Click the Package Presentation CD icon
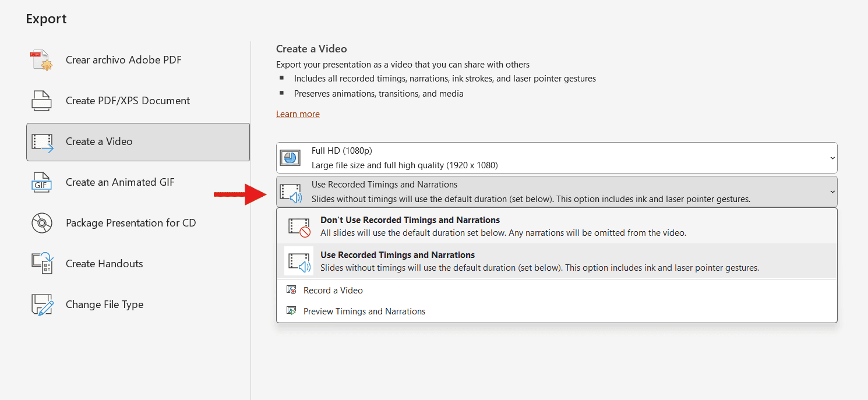The width and height of the screenshot is (868, 400). [42, 223]
